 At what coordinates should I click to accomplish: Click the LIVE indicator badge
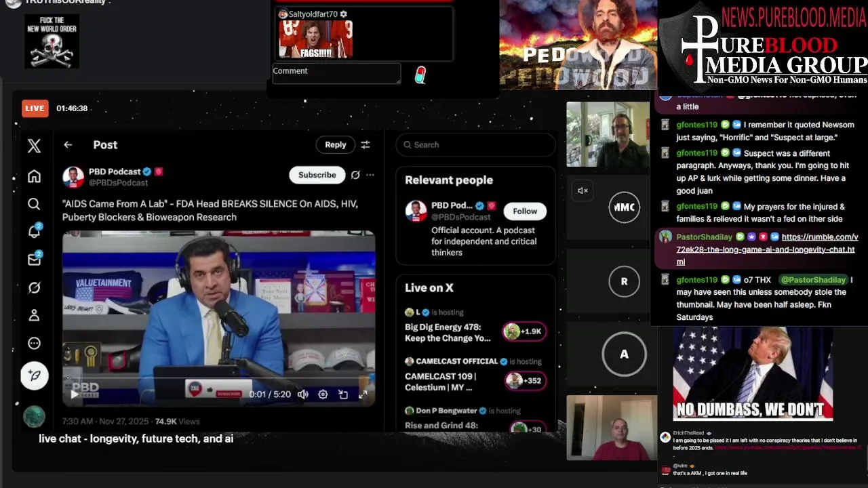[35, 108]
